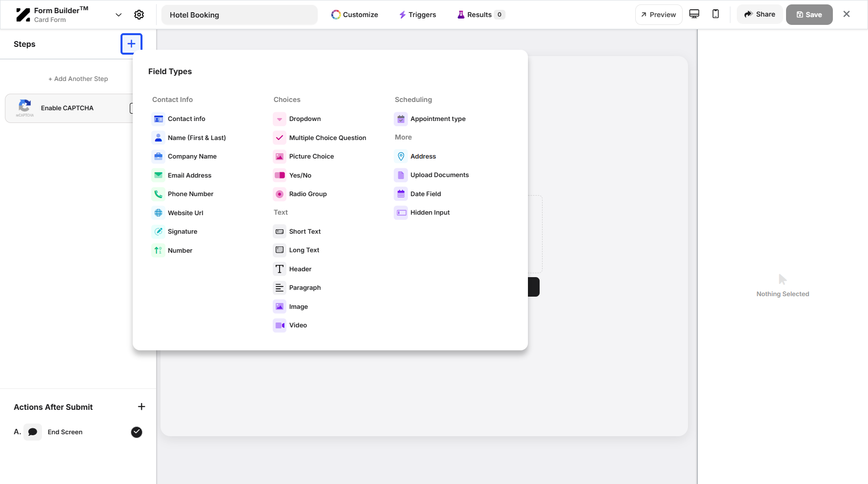This screenshot has width=868, height=484.
Task: Add the Appointment type field
Action: (430, 119)
